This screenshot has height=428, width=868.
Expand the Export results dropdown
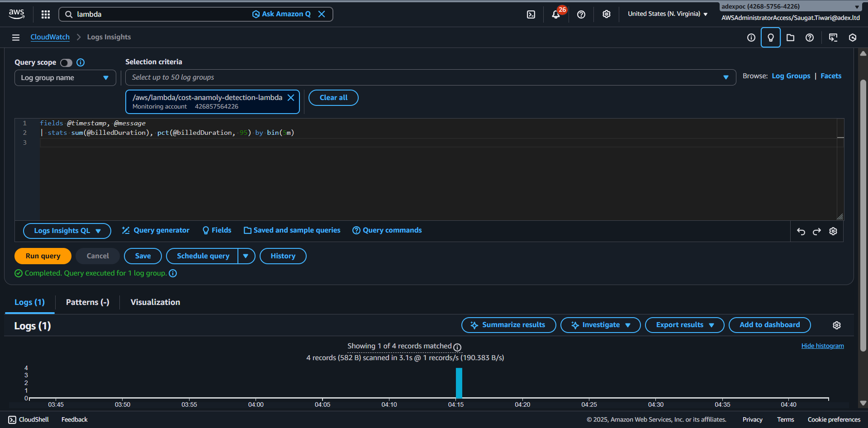684,325
